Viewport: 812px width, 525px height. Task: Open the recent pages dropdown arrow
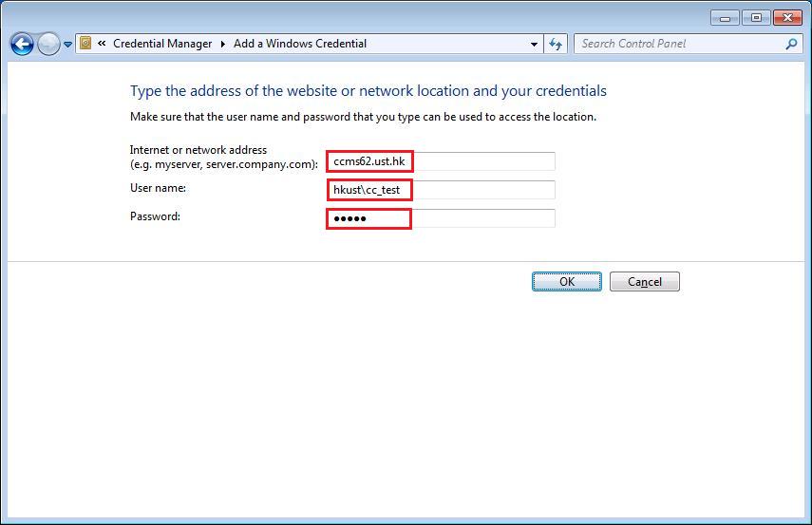coord(67,45)
